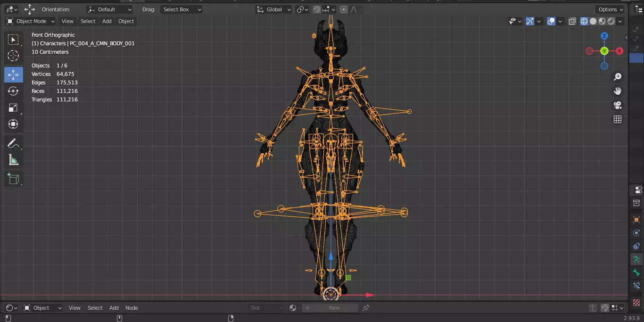Open the overlays settings dropdown arrow

tap(560, 21)
